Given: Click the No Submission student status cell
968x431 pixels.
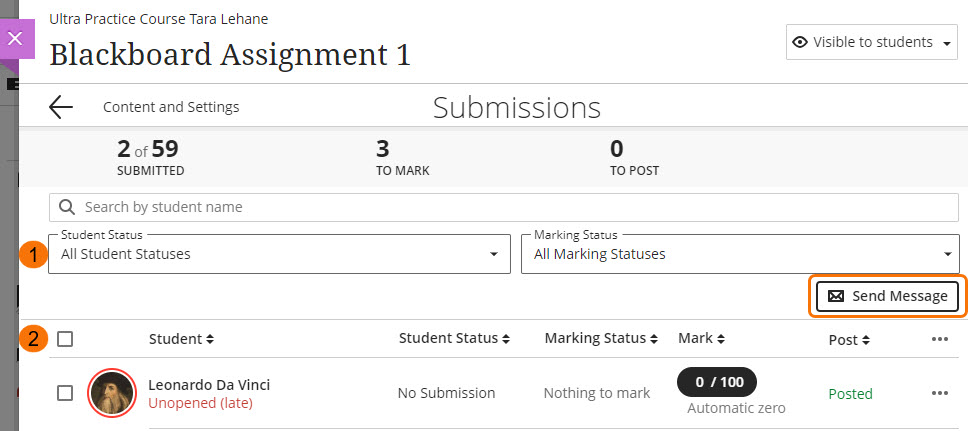Looking at the screenshot, I should point(446,393).
